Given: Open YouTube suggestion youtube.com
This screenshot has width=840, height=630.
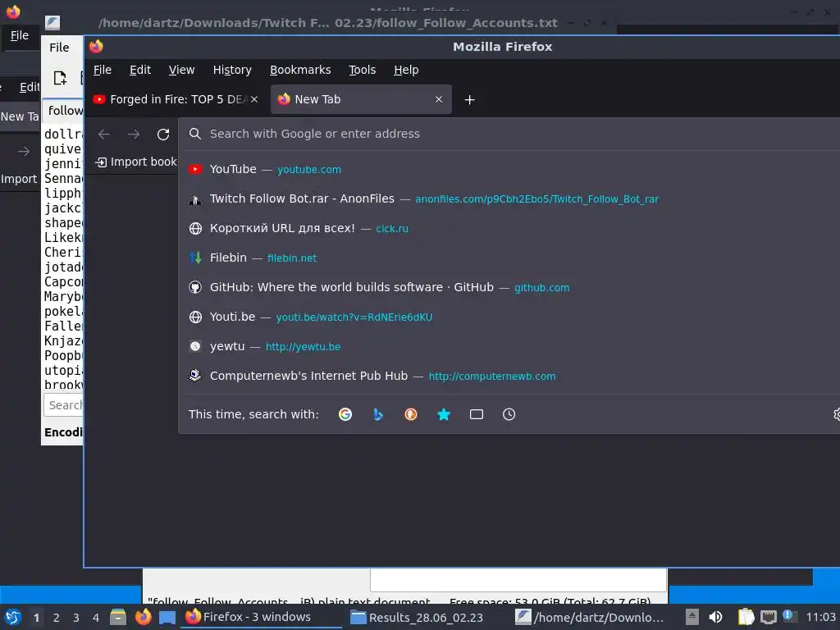Looking at the screenshot, I should 509,169.
